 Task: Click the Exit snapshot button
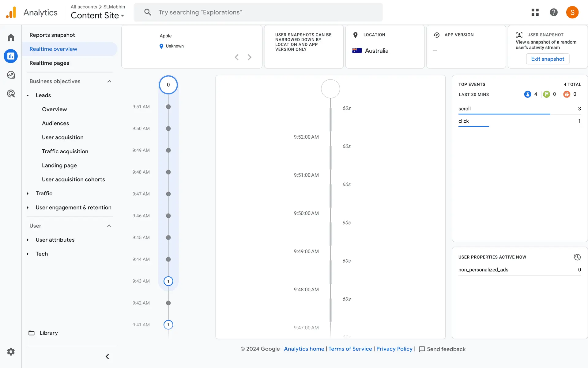click(547, 59)
